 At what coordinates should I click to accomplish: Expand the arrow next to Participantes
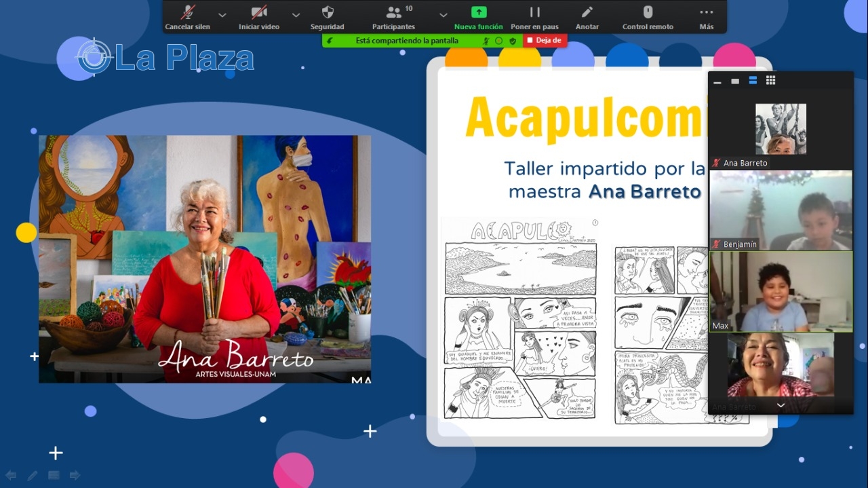(443, 14)
